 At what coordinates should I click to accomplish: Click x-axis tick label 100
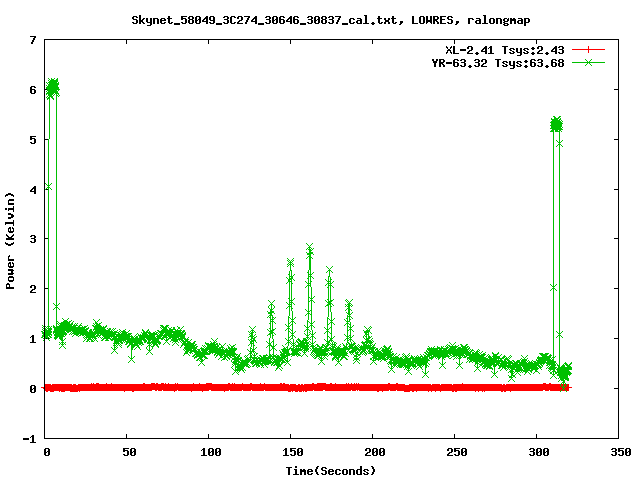coord(211,452)
